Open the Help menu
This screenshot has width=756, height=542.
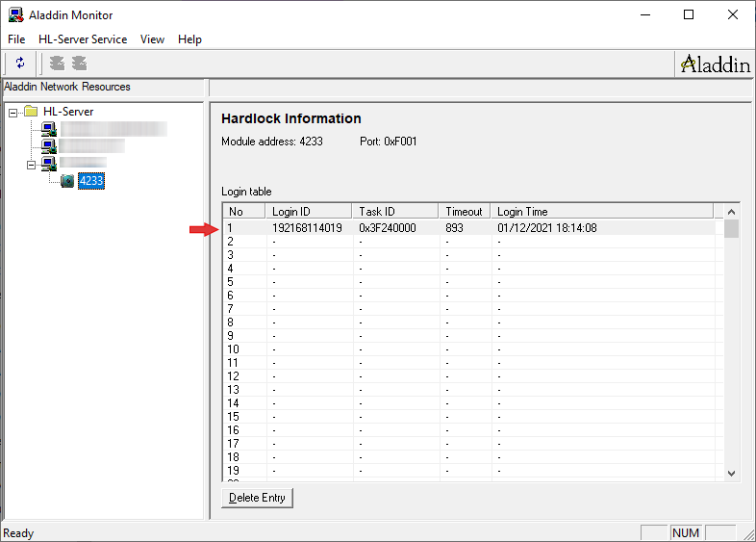[x=189, y=39]
